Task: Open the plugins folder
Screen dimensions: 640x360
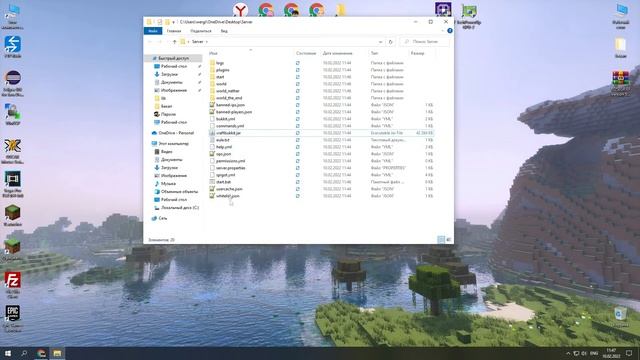Action: click(x=222, y=70)
